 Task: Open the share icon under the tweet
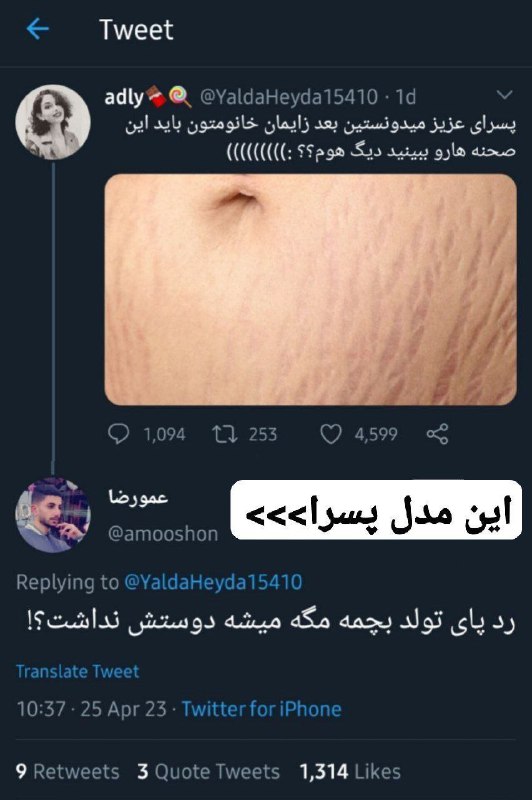pos(437,434)
